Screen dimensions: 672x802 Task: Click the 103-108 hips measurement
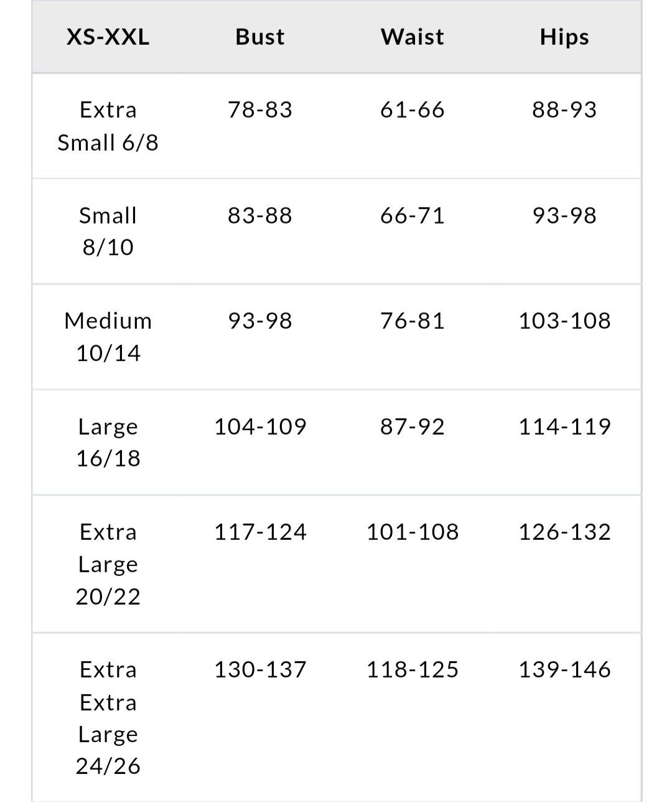564,321
